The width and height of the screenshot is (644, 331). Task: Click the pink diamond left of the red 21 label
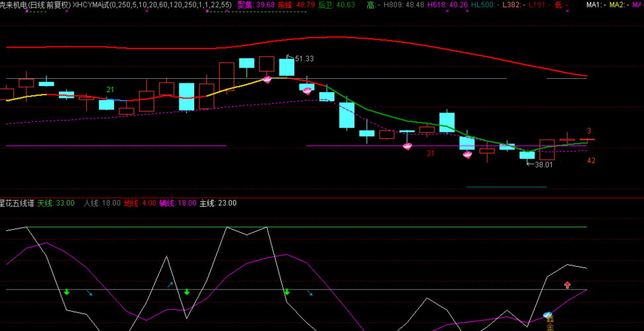(407, 146)
